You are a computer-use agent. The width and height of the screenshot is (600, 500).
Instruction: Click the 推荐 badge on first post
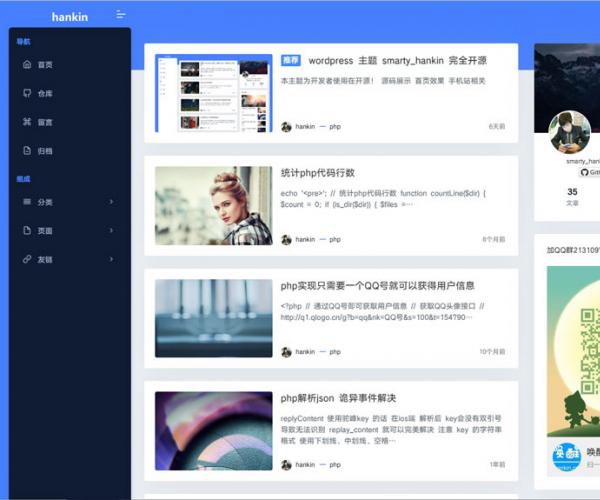tap(290, 60)
